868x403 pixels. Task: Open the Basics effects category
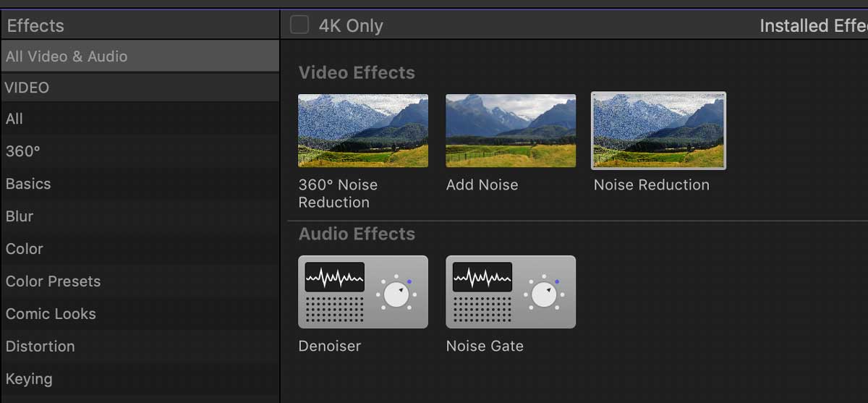click(x=140, y=184)
